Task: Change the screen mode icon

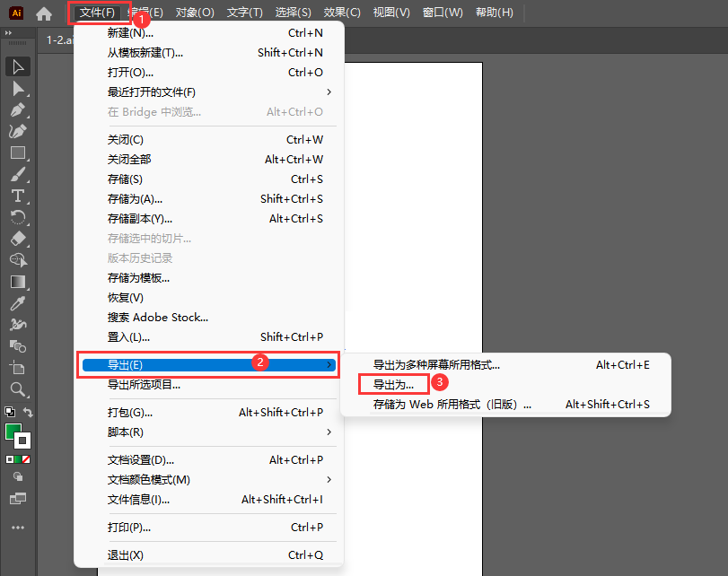Action: tap(18, 499)
